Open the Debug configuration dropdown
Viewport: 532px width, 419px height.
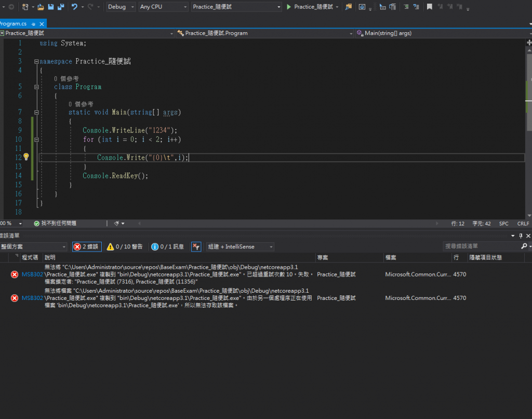(x=121, y=7)
